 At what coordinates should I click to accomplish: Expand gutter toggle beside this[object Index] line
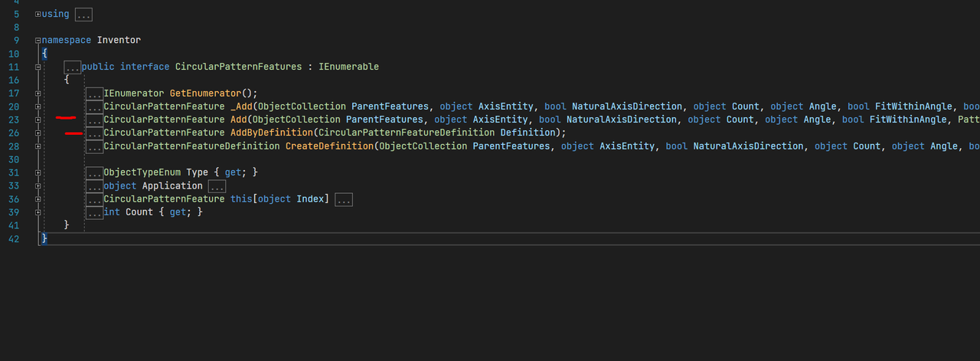[38, 199]
